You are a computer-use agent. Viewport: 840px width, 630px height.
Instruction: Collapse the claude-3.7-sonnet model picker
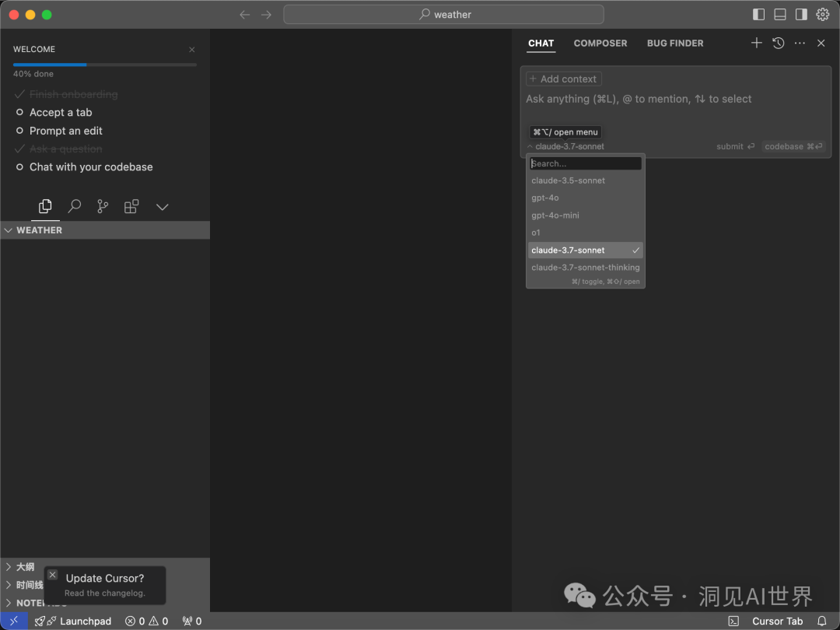pos(565,146)
